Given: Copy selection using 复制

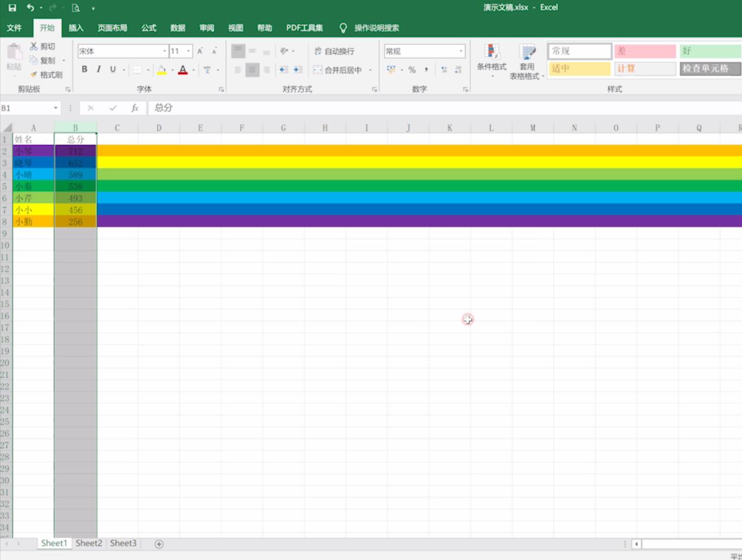Looking at the screenshot, I should point(42,60).
